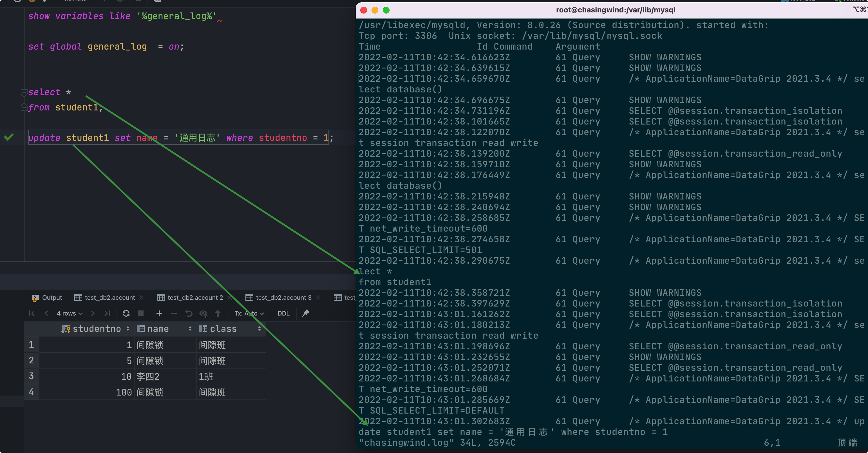Click the revert changes icon
868x453 pixels.
189,313
